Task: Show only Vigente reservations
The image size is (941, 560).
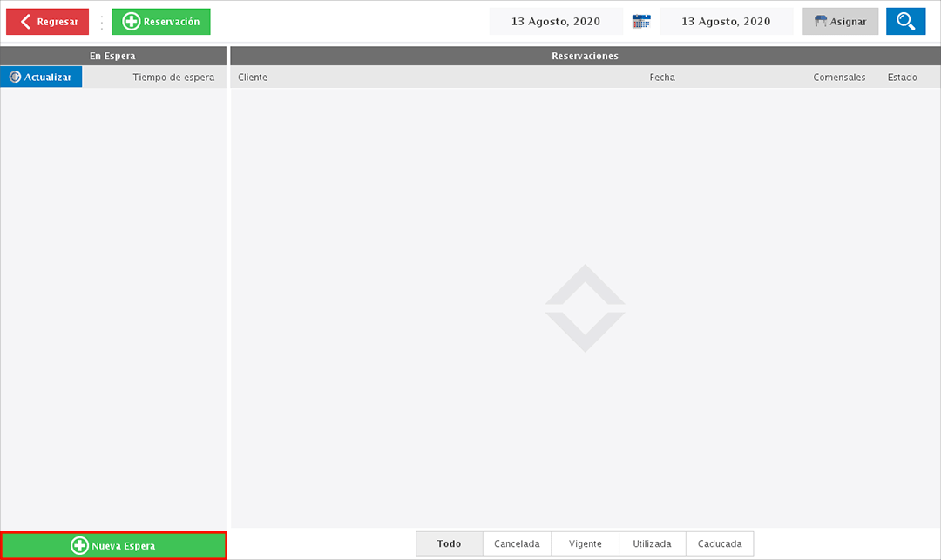Action: coord(586,543)
